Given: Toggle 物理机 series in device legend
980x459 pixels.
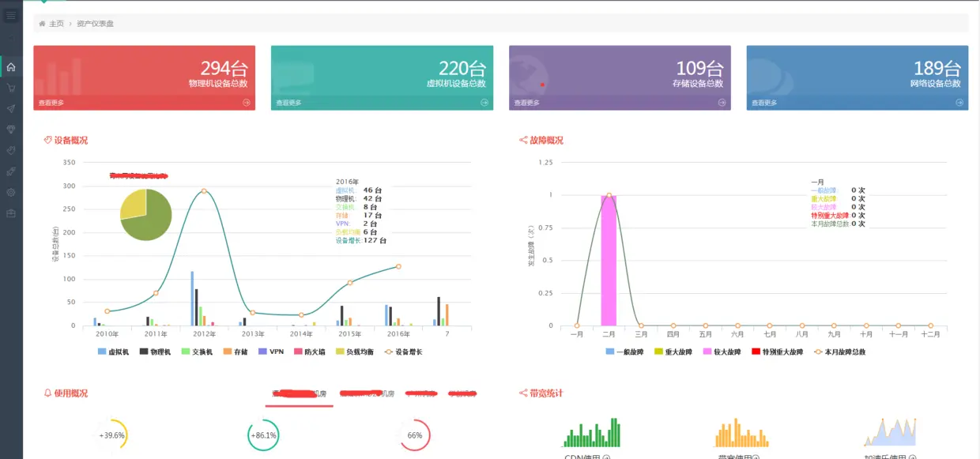Looking at the screenshot, I should coord(155,352).
